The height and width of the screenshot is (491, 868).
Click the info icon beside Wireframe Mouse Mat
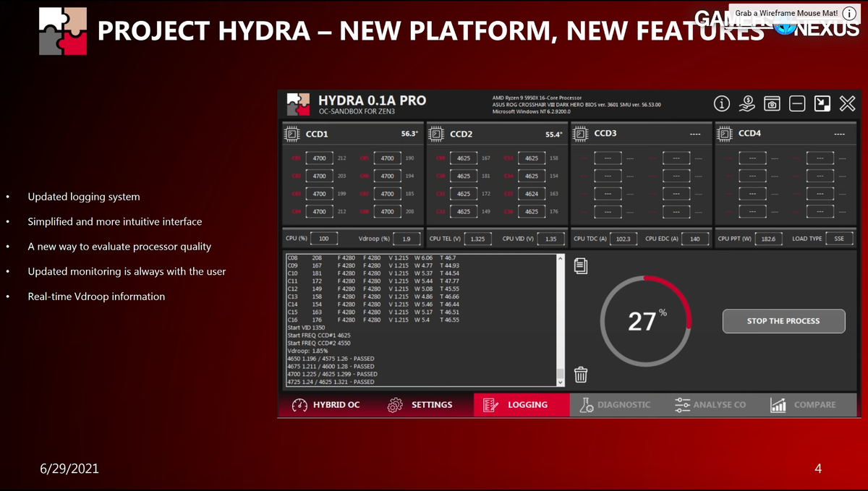coord(849,13)
